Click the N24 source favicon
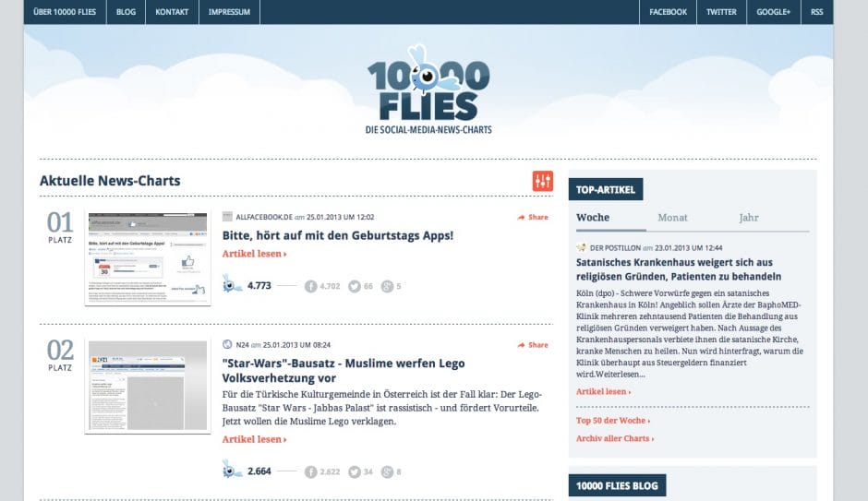Viewport: 868px width, 501px height. (x=227, y=344)
